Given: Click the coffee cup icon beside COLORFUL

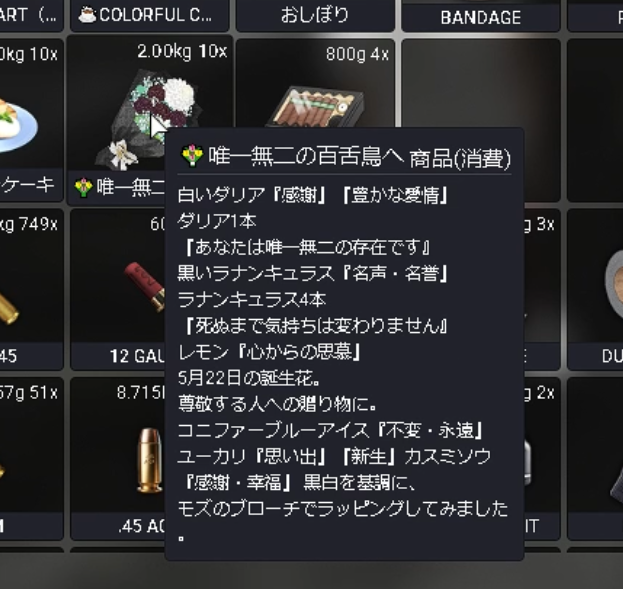Looking at the screenshot, I should [87, 15].
